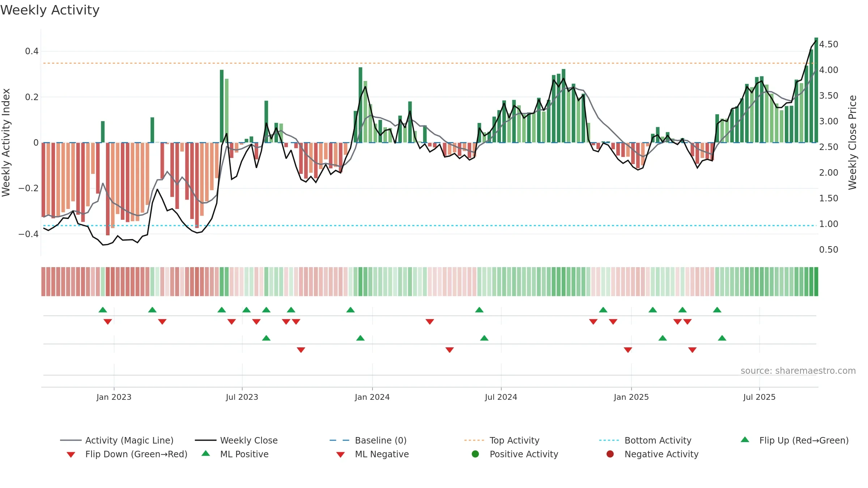Click the source: sharemaestro.com text
This screenshot has width=868, height=488.
[798, 371]
